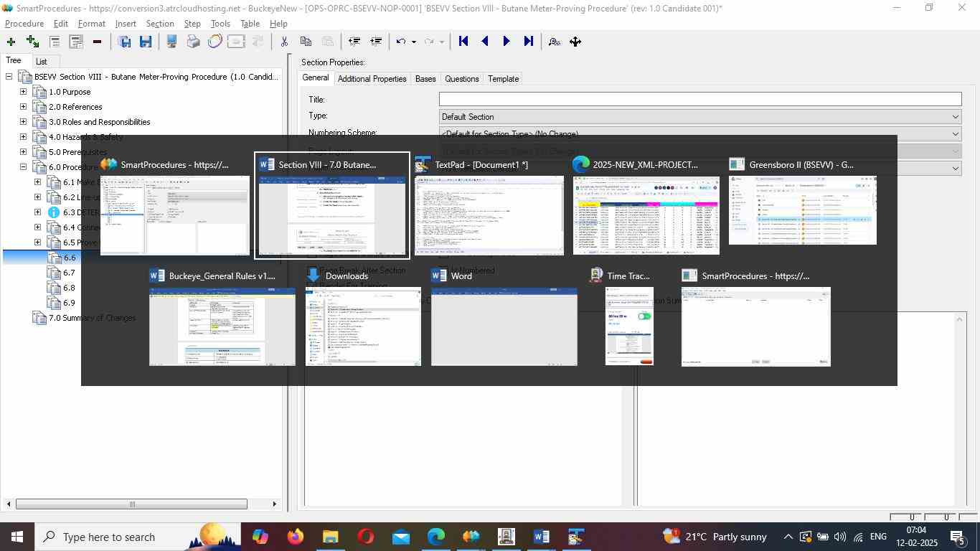Click the four-way move arrows icon
Screen dimensions: 980x551
pyautogui.click(x=575, y=42)
